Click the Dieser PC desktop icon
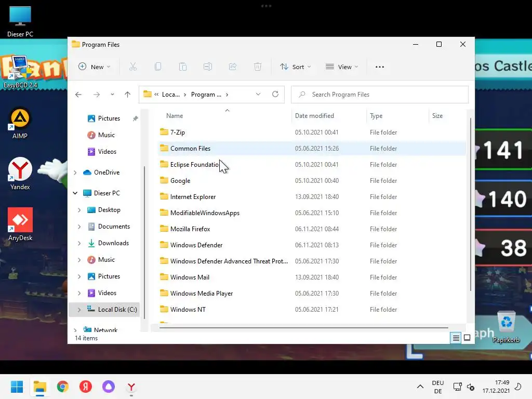The height and width of the screenshot is (399, 532). tap(20, 21)
